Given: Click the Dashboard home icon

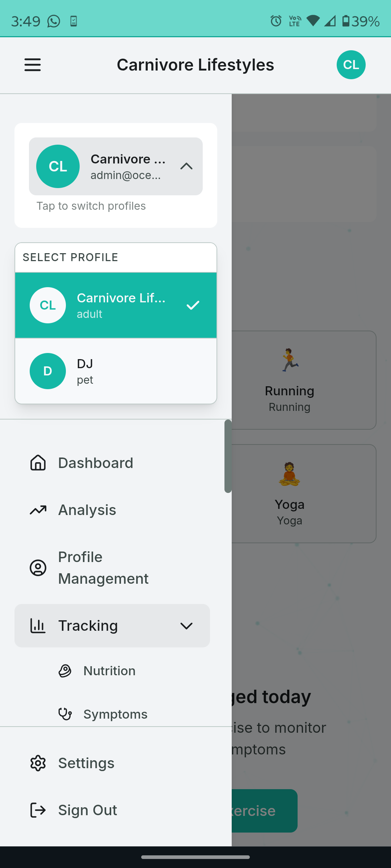Looking at the screenshot, I should click(x=38, y=463).
